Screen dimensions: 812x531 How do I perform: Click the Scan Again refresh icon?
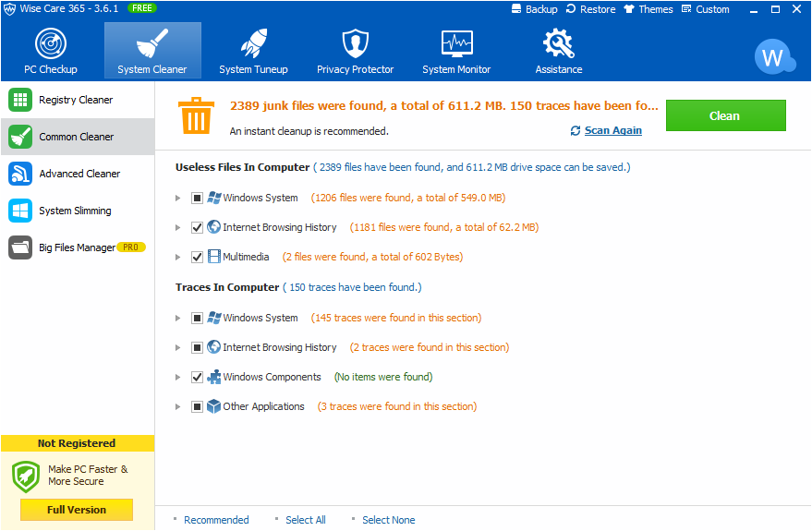576,131
